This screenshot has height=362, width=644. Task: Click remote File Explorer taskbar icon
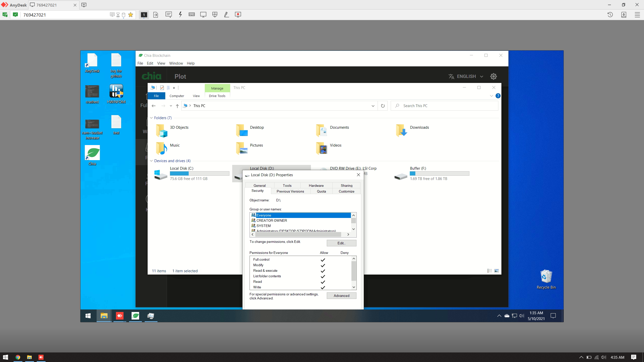point(104,316)
